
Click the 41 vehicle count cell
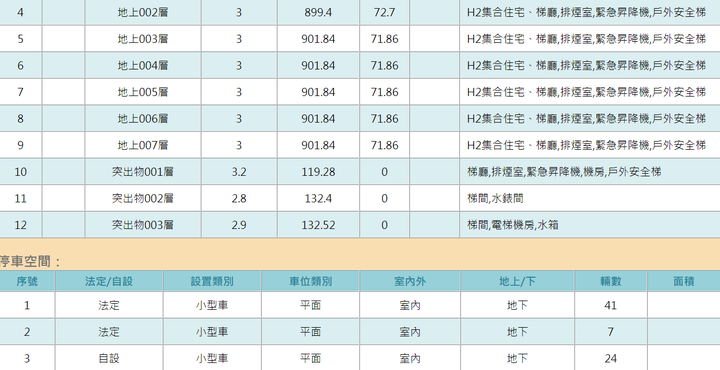[611, 305]
